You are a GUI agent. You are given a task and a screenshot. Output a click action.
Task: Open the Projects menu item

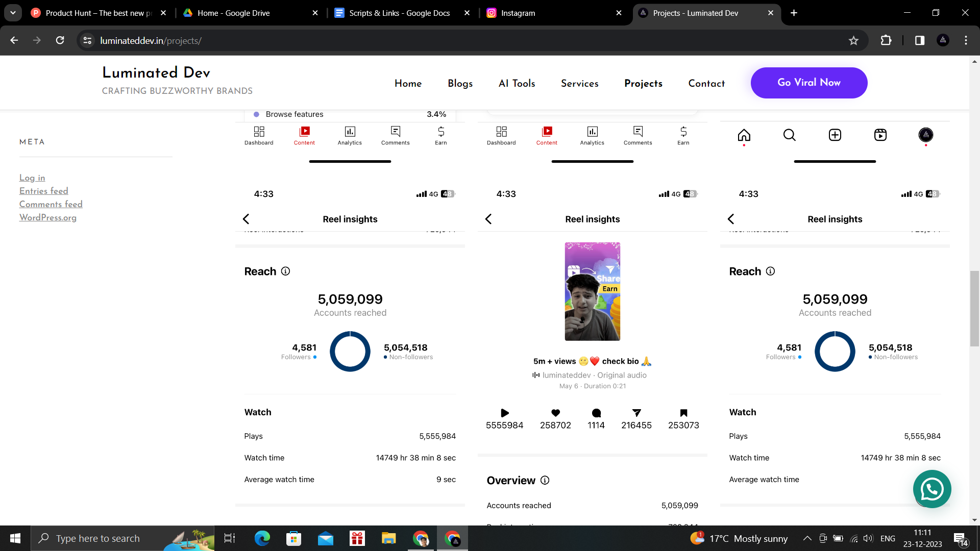coord(643,83)
